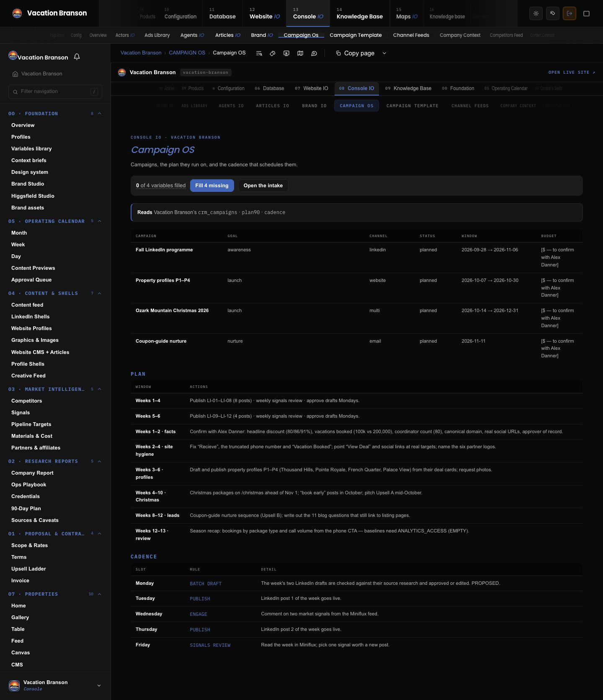Click the Open the intake button
The width and height of the screenshot is (603, 700).
[263, 186]
